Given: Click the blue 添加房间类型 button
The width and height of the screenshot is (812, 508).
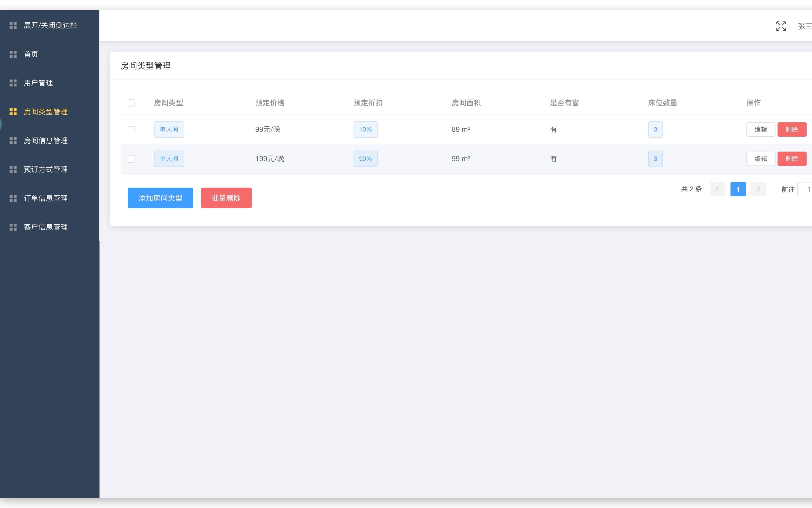Looking at the screenshot, I should 160,198.
